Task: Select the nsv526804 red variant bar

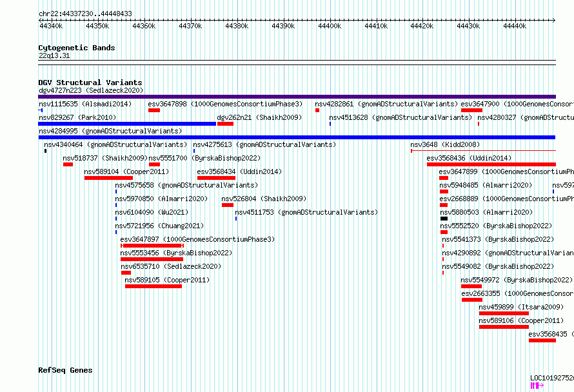Action: 227,205
